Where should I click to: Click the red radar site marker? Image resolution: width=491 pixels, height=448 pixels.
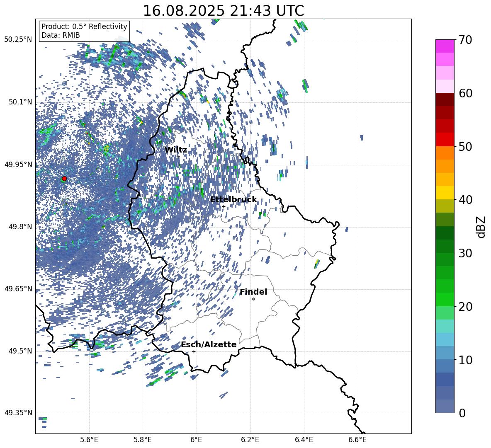coord(64,179)
